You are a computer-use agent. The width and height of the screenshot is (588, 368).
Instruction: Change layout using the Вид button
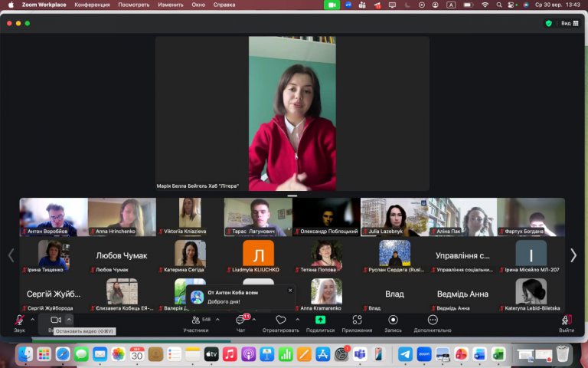pyautogui.click(x=570, y=23)
